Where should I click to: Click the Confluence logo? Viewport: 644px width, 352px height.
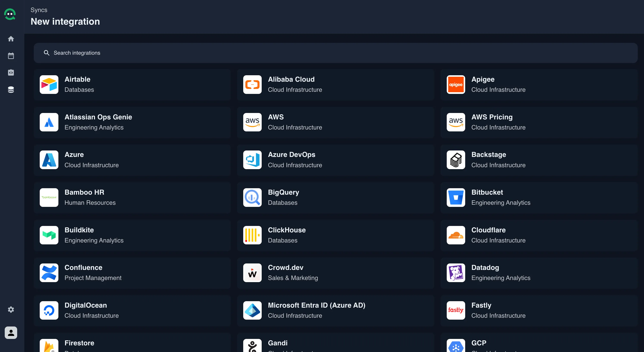point(49,273)
